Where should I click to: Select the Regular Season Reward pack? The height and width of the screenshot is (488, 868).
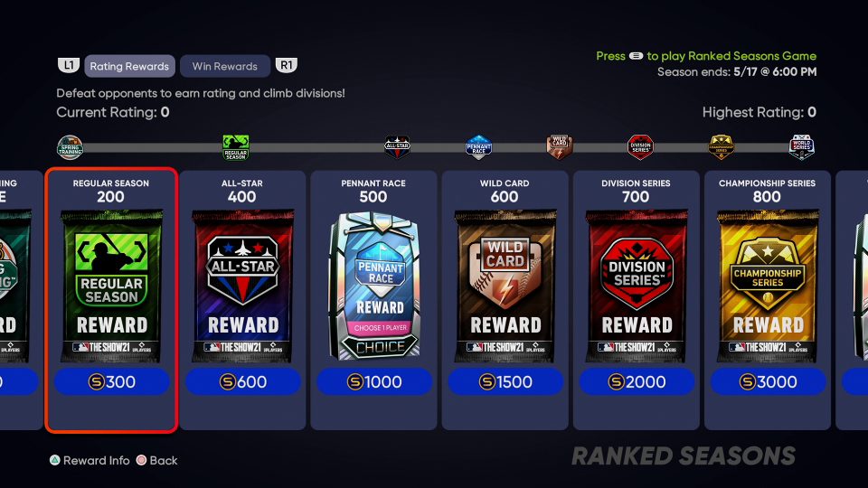112,286
